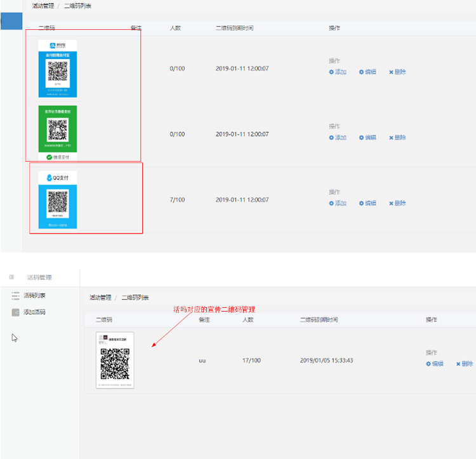Viewport: 476px width, 459px height.
Task: Click 添加 in the Alipay QR code row
Action: [338, 72]
